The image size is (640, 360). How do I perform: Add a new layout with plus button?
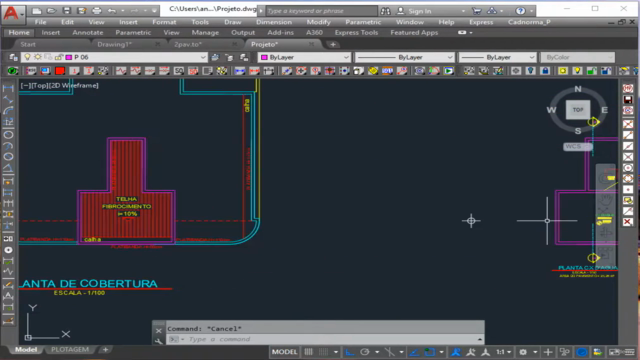(105, 350)
